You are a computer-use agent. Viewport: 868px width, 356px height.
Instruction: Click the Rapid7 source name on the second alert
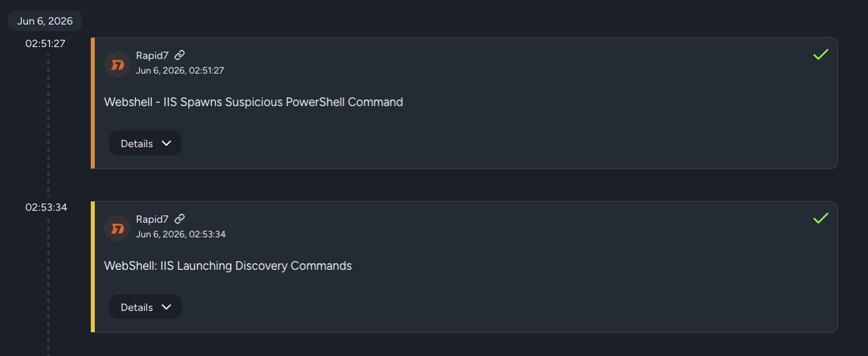[x=153, y=219]
